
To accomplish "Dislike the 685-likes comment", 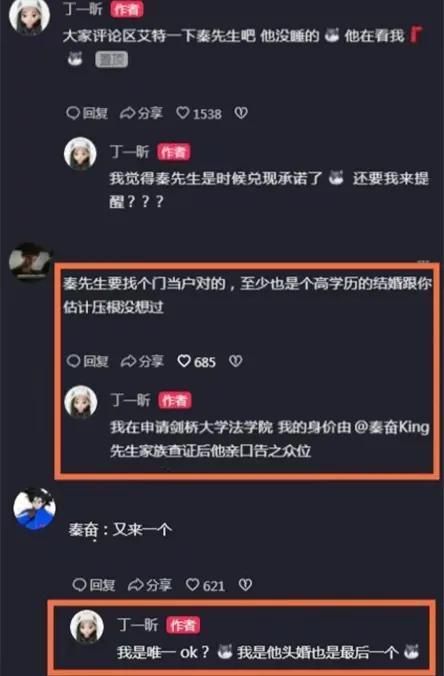I will (235, 361).
